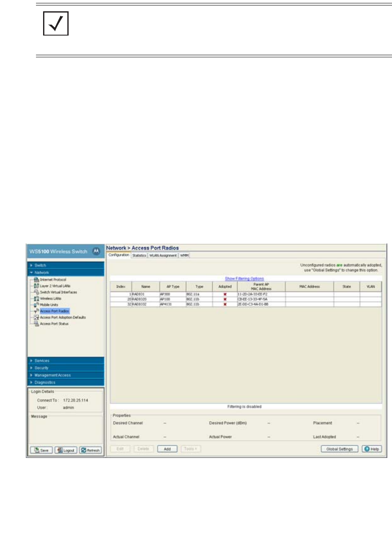Sort by State column header
The height and width of the screenshot is (542, 392).
pos(347,286)
